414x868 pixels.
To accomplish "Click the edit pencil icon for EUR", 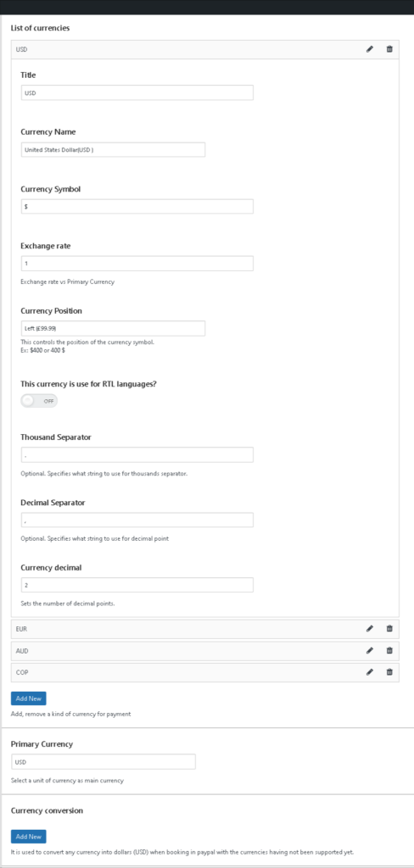I will (x=370, y=629).
